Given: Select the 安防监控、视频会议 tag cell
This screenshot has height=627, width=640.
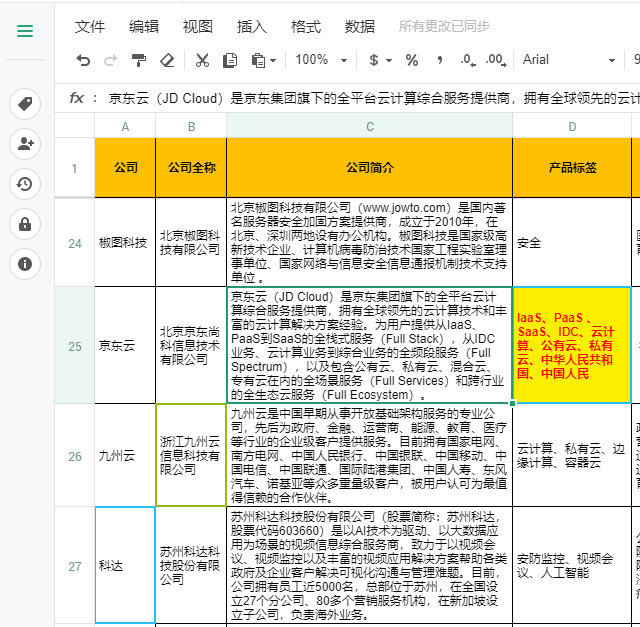Looking at the screenshot, I should click(572, 565).
